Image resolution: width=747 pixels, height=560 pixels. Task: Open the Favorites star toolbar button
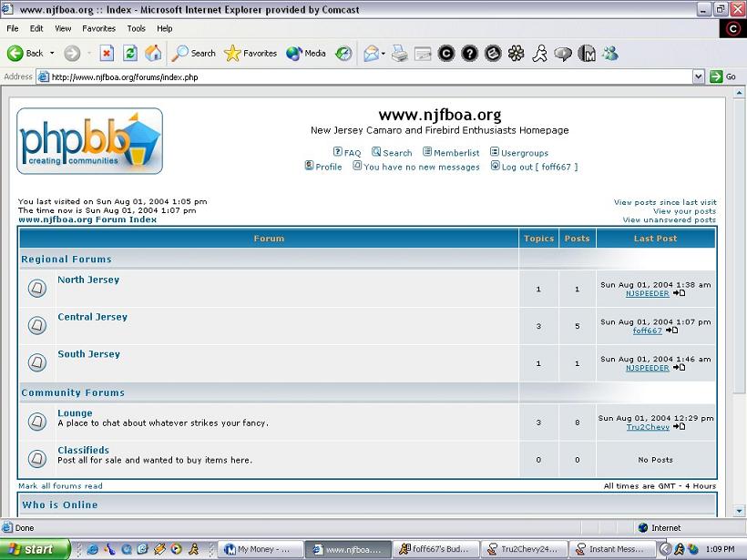[x=251, y=54]
